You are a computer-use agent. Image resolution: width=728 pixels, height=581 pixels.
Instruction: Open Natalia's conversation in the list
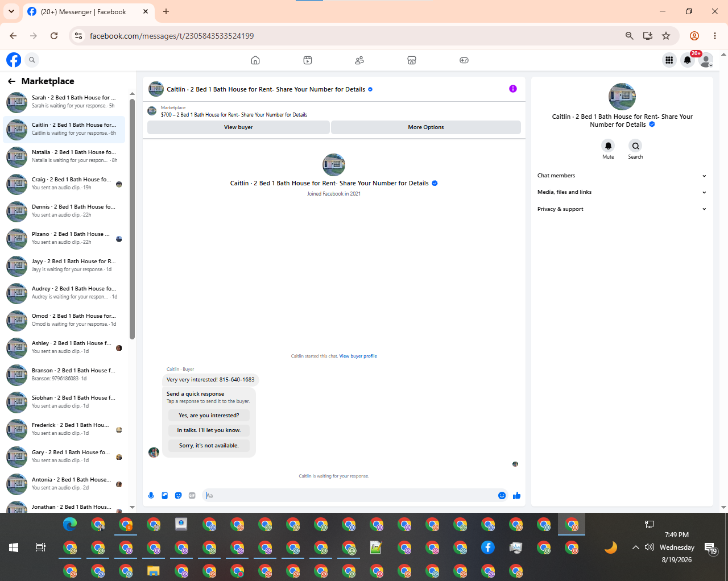coord(64,157)
